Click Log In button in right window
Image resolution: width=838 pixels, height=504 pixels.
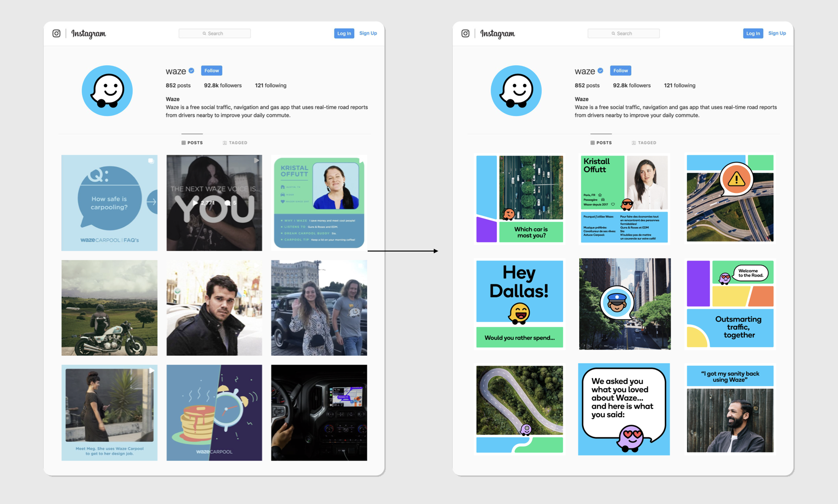pos(753,33)
